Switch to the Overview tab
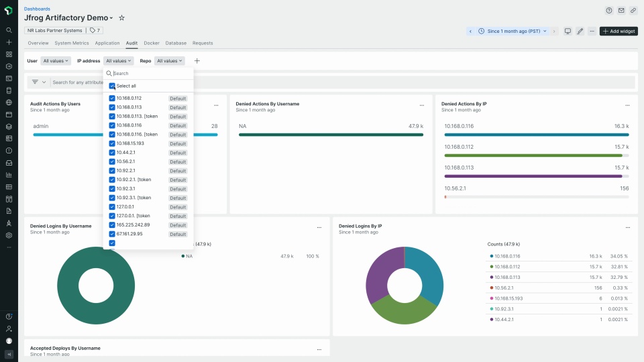 [x=38, y=43]
